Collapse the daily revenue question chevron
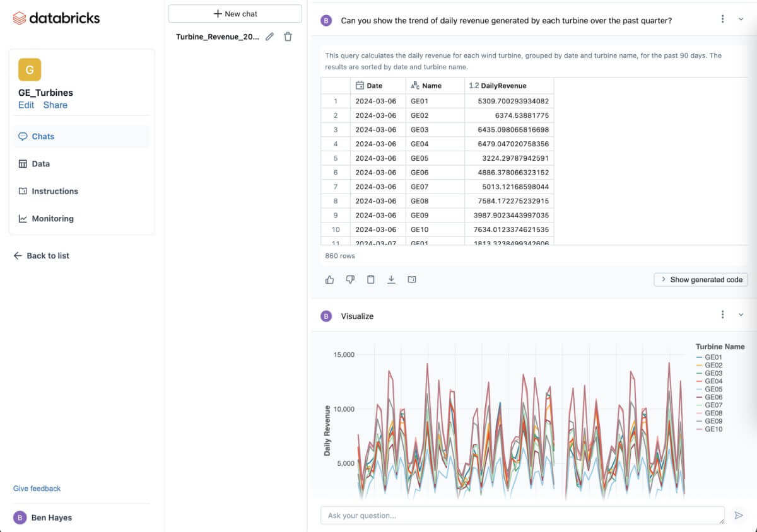Viewport: 757px width, 532px height. (741, 20)
